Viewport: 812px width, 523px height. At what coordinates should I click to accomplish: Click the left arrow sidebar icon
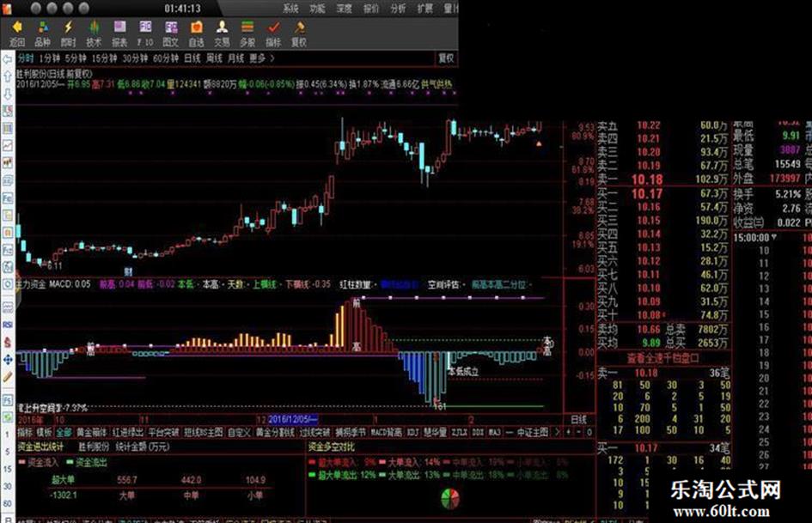7,59
